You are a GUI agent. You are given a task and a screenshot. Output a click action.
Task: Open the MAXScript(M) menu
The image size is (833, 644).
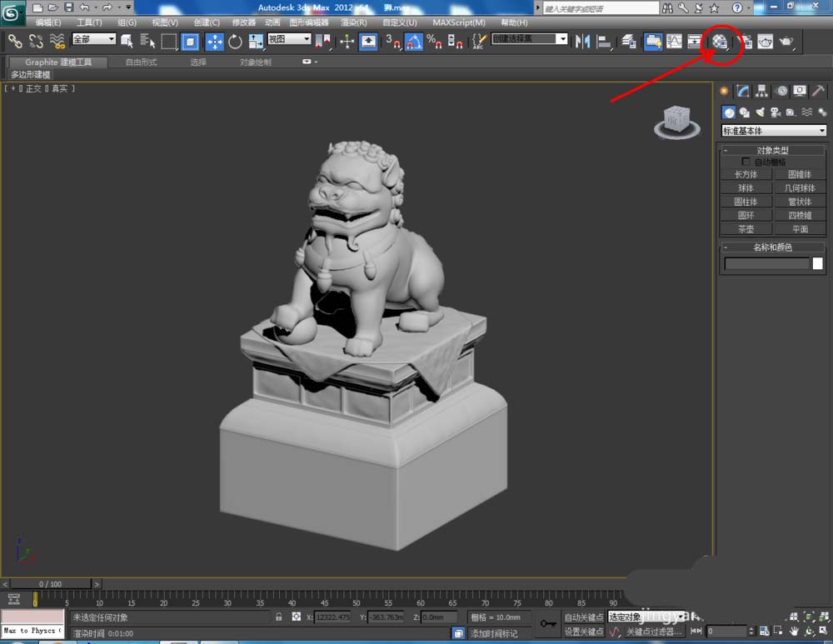coord(458,22)
